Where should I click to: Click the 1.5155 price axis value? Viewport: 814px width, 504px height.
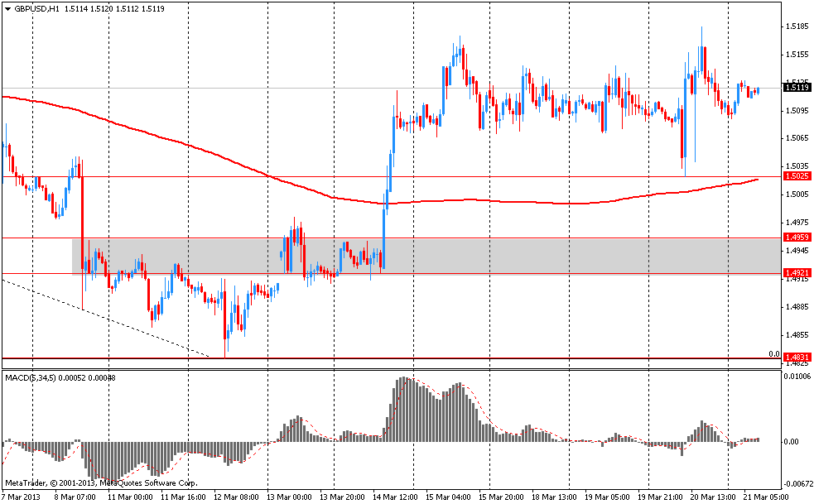[797, 54]
